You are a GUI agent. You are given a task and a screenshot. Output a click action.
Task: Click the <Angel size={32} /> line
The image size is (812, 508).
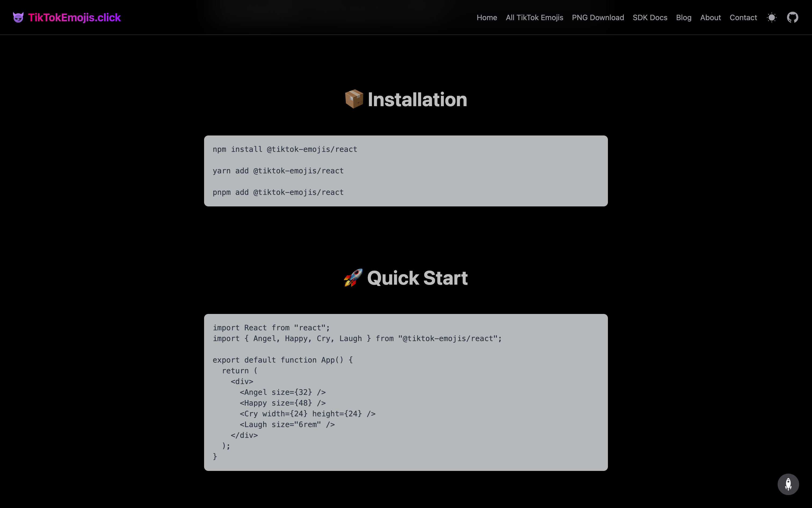282,392
